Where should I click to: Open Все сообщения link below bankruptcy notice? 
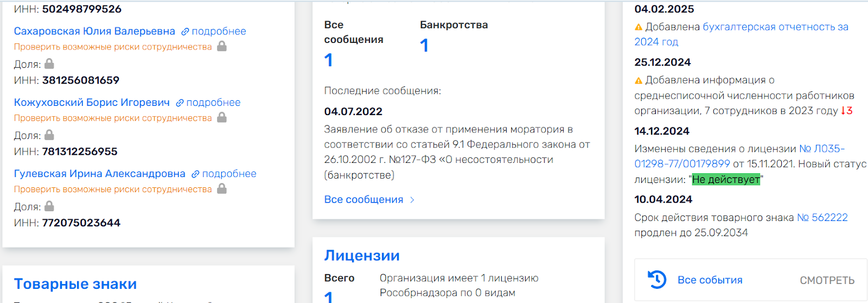click(363, 199)
